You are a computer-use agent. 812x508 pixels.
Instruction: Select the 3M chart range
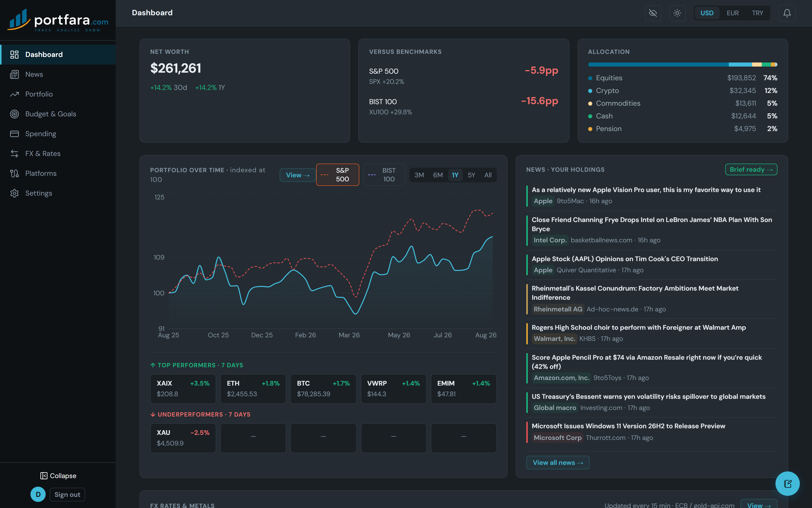[419, 175]
